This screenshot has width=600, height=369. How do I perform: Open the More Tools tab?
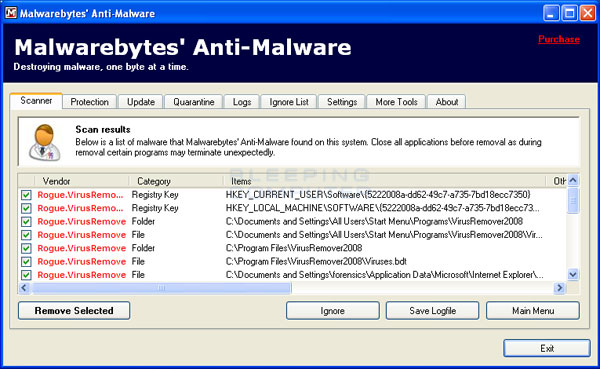click(396, 102)
